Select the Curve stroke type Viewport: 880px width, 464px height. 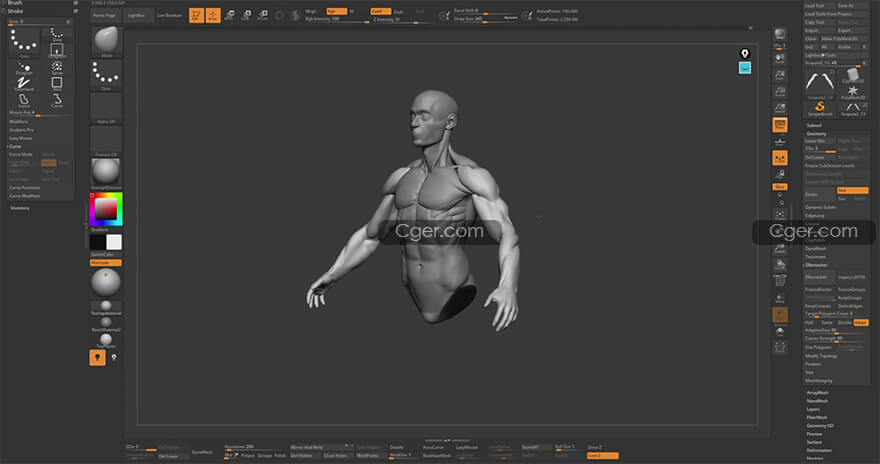(x=57, y=100)
